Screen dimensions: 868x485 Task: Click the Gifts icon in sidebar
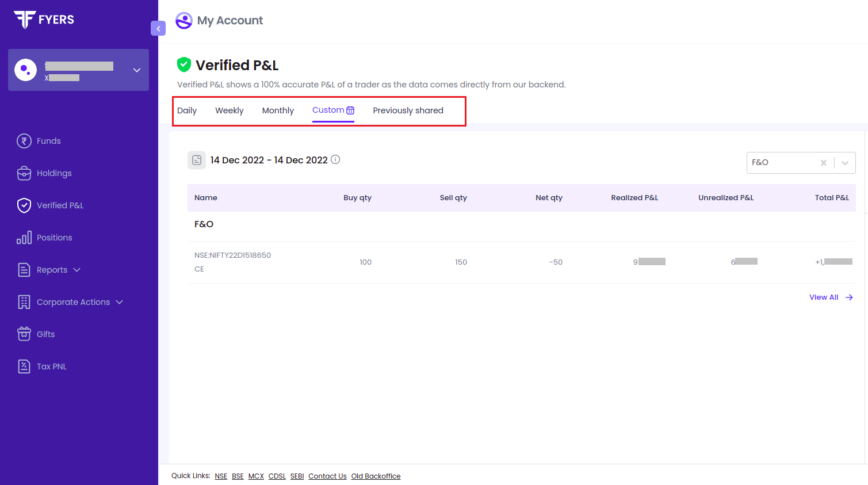tap(24, 334)
